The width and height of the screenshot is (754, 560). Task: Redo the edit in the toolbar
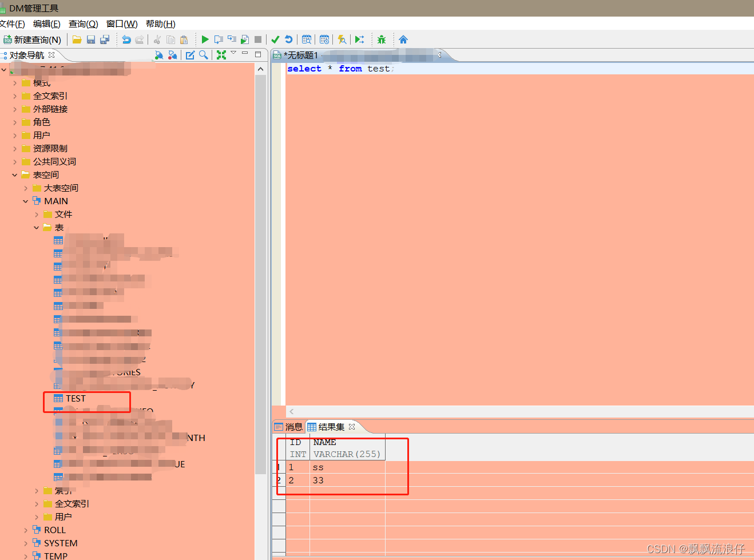click(x=140, y=39)
